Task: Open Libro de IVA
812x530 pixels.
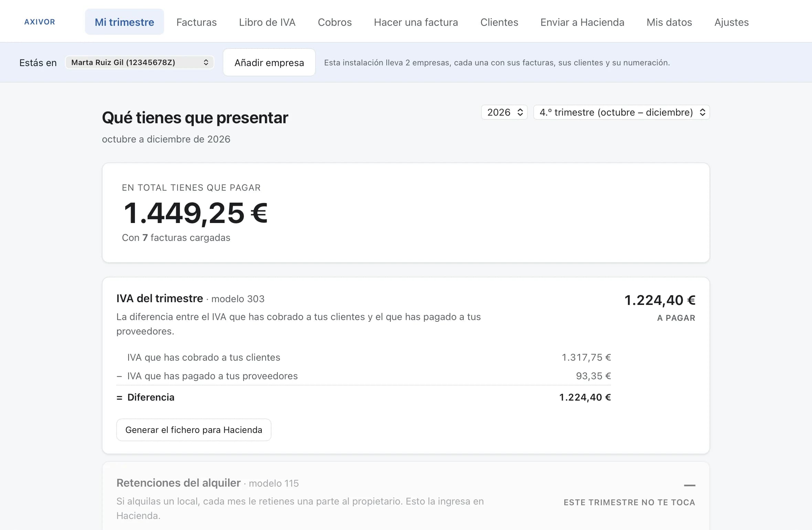Action: tap(267, 22)
